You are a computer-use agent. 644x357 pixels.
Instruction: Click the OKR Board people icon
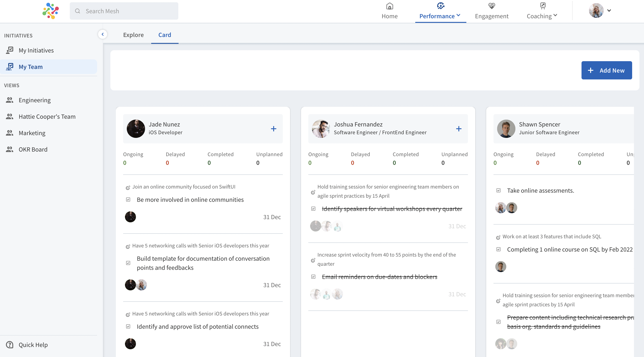tap(10, 149)
